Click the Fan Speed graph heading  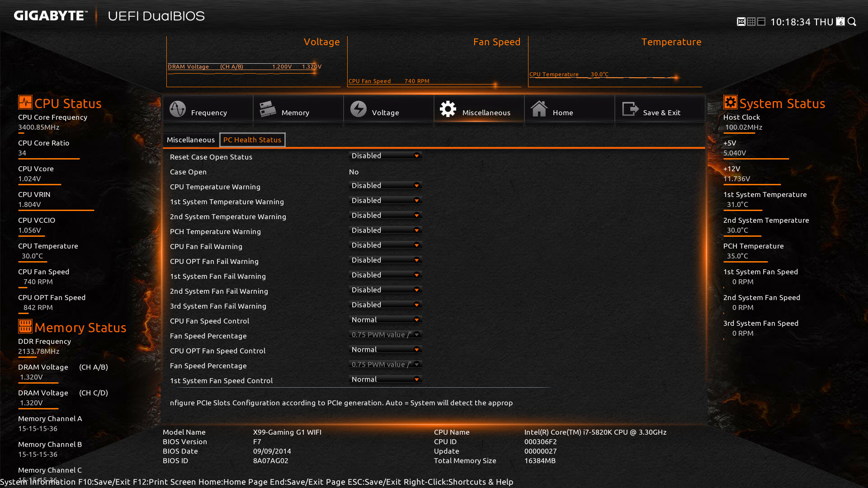click(497, 42)
